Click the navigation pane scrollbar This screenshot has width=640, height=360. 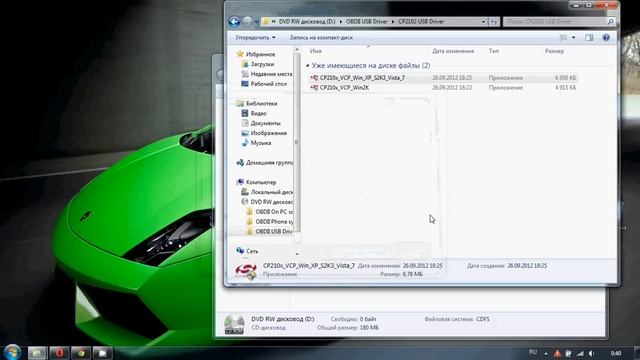[x=297, y=143]
